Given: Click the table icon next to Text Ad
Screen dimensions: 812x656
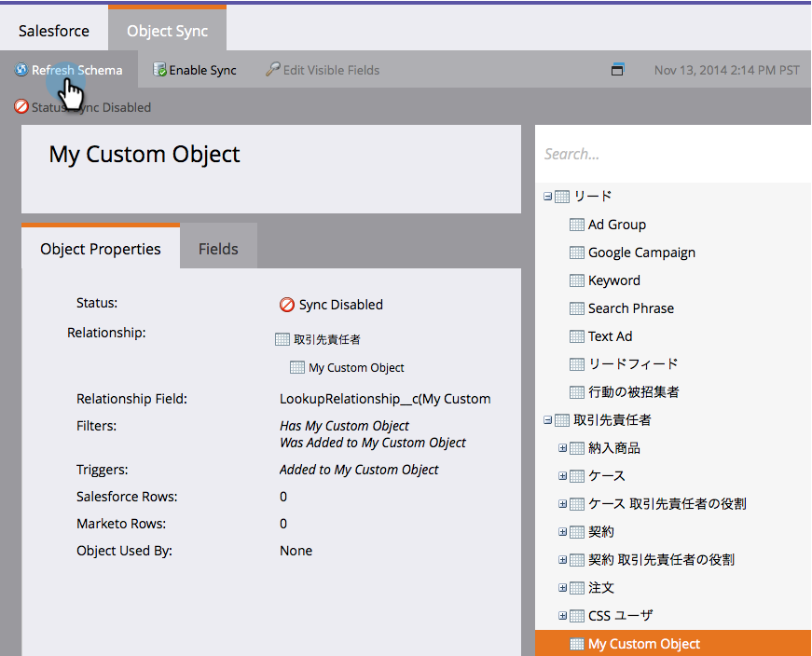Looking at the screenshot, I should [577, 336].
